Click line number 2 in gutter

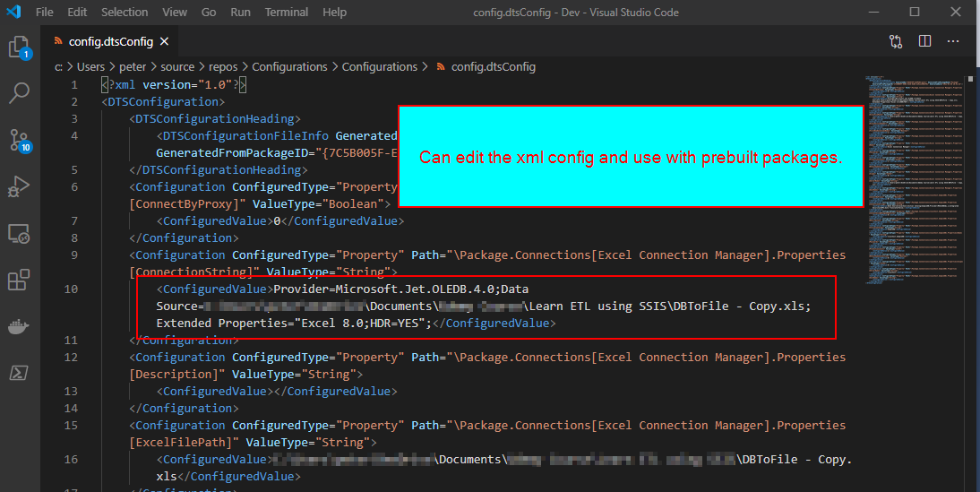click(74, 101)
